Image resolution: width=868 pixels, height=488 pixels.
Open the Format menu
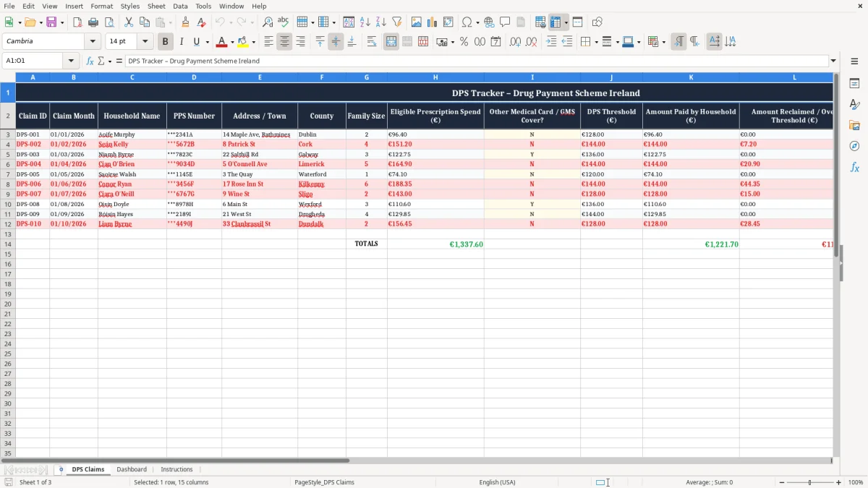pos(102,6)
